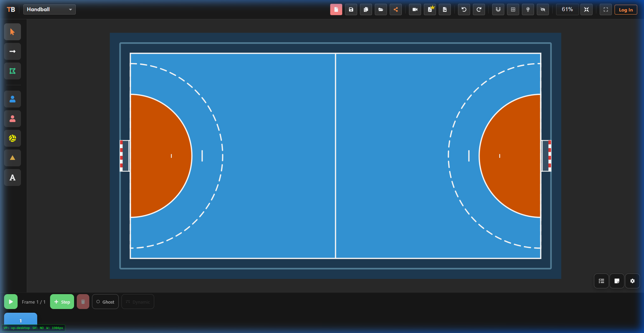Image resolution: width=644 pixels, height=333 pixels.
Task: Pick the ball placement tool
Action: [x=12, y=138]
